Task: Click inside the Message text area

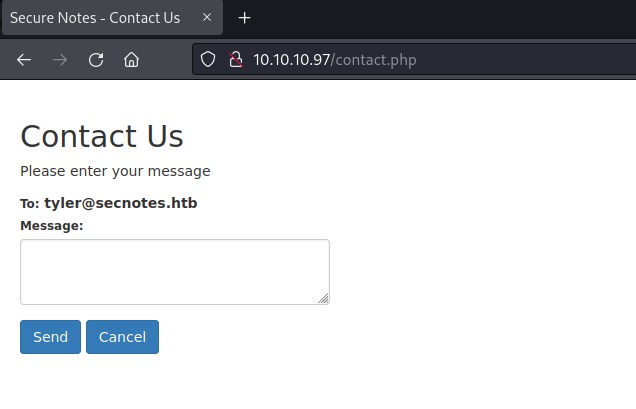Action: pyautogui.click(x=174, y=271)
